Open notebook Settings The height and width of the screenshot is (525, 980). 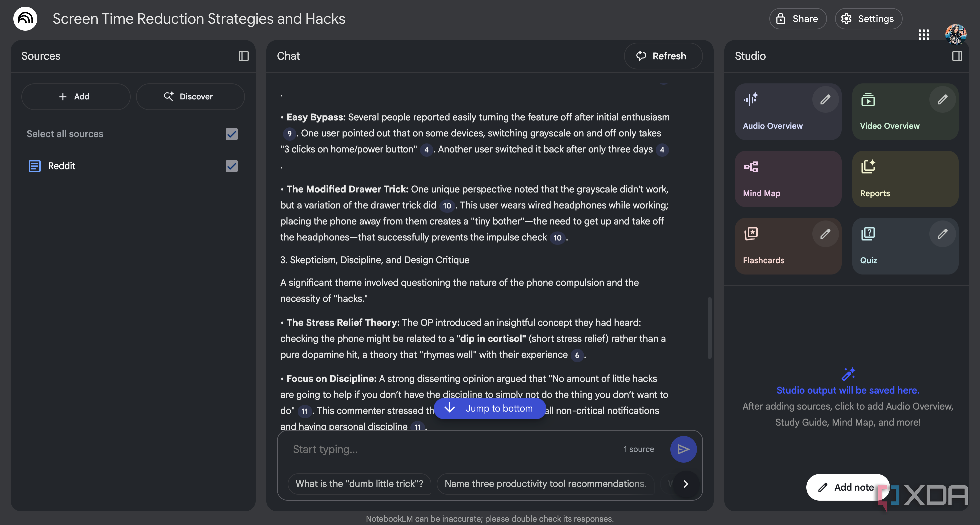point(869,19)
